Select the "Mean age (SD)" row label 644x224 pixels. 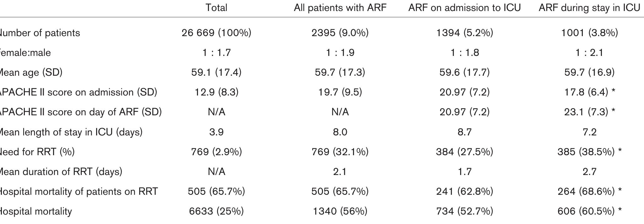point(31,72)
